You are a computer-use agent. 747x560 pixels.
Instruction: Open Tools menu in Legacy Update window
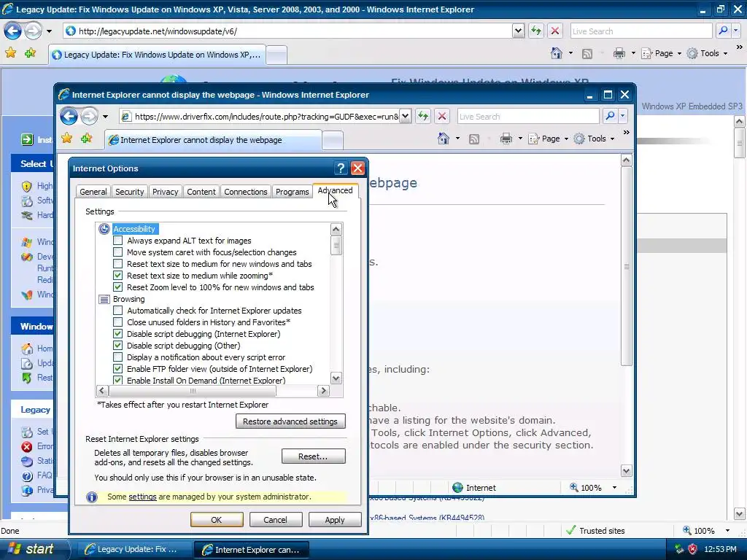click(x=708, y=53)
